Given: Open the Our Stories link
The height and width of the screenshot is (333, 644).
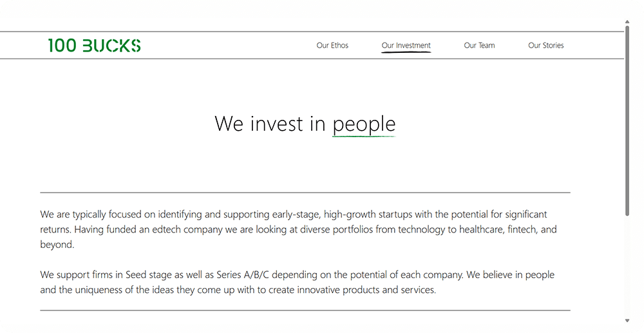Looking at the screenshot, I should coord(545,46).
